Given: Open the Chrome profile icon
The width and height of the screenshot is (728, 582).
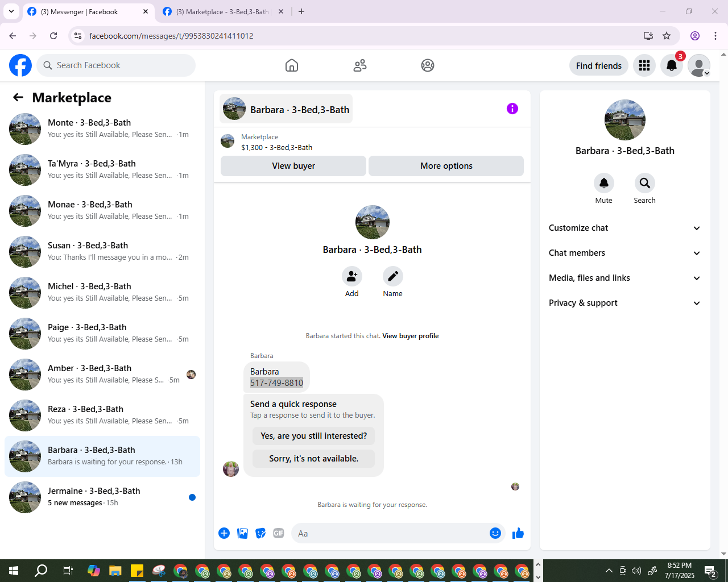Looking at the screenshot, I should 695,36.
